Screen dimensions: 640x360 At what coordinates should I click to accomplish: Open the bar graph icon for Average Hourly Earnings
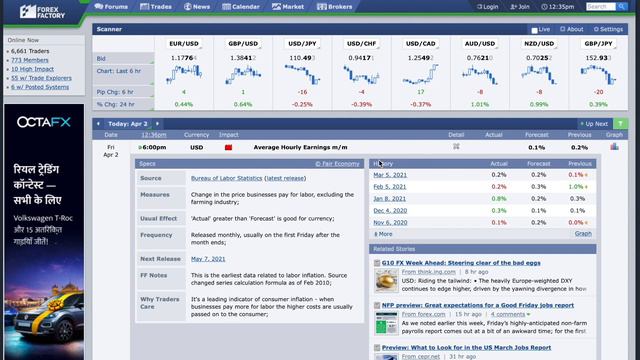[614, 147]
